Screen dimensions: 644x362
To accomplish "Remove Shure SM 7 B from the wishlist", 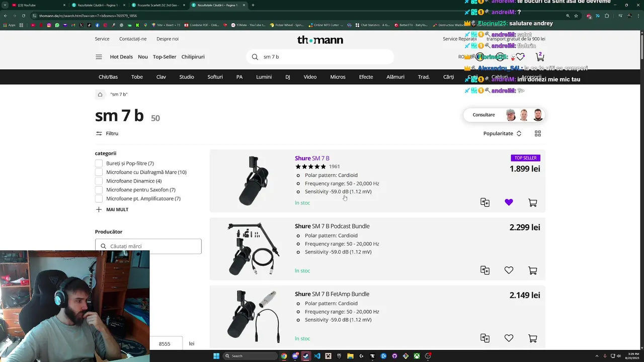I will pyautogui.click(x=509, y=202).
